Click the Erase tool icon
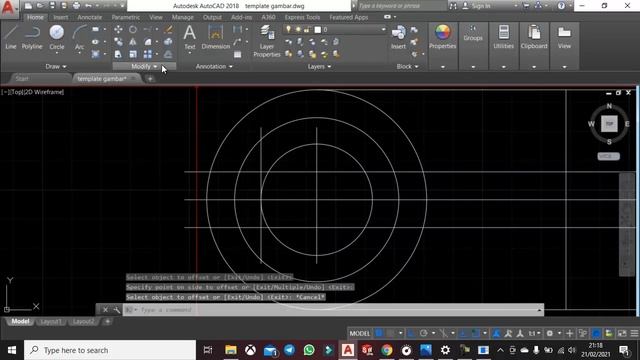Screen dimensions: 640x360 [x=168, y=29]
